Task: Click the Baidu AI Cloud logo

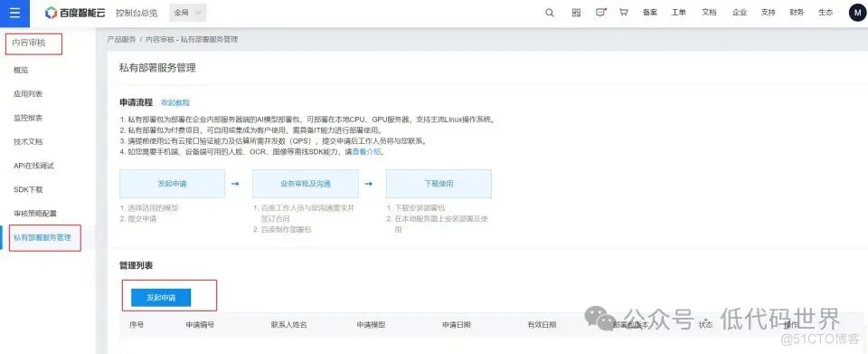Action: click(x=75, y=13)
